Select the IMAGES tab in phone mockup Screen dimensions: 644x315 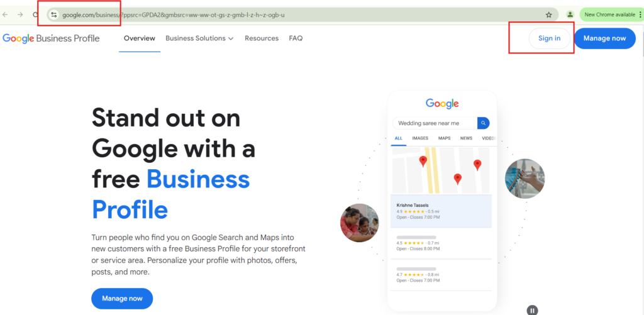(420, 138)
